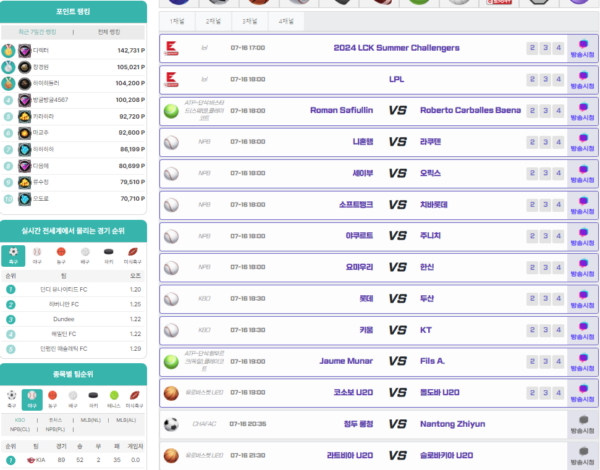
Task: Click the soccer ball icon on the Nantong Zhiyun row
Action: tap(171, 424)
